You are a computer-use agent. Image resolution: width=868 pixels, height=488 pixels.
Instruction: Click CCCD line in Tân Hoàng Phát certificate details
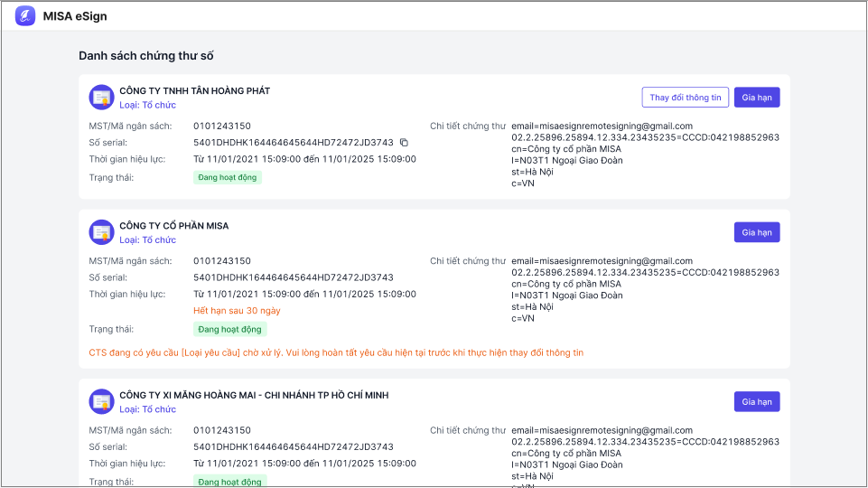[645, 137]
